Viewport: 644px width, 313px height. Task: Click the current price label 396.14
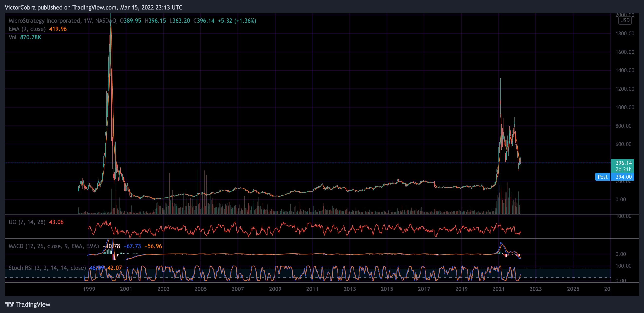point(624,163)
